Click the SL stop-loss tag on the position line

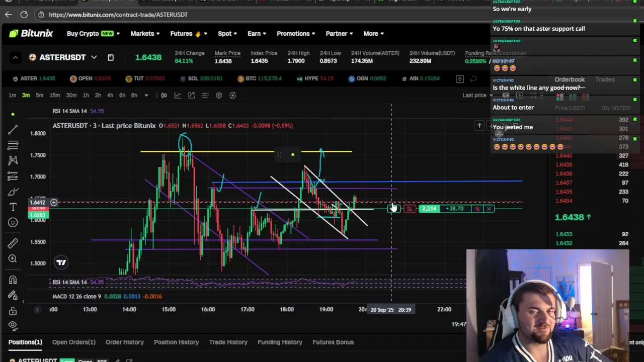coord(410,209)
